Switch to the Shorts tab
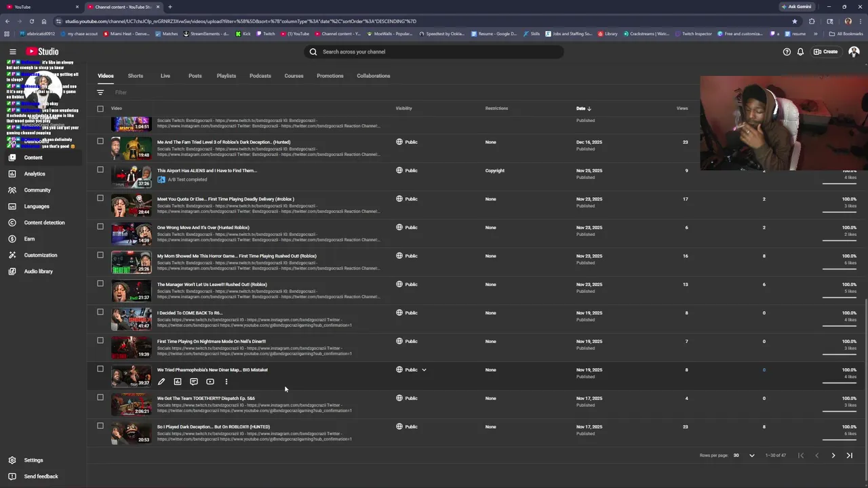 (x=136, y=76)
